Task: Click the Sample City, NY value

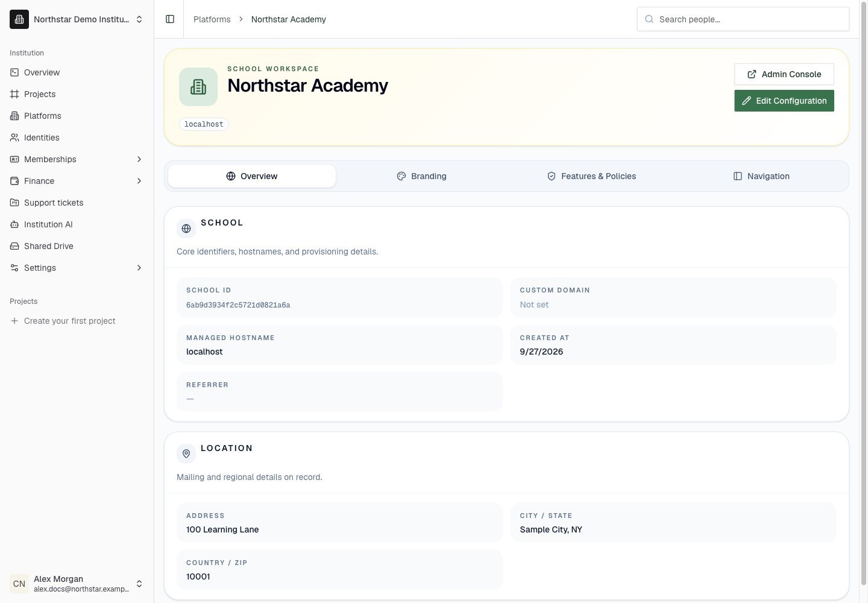Action: (551, 529)
